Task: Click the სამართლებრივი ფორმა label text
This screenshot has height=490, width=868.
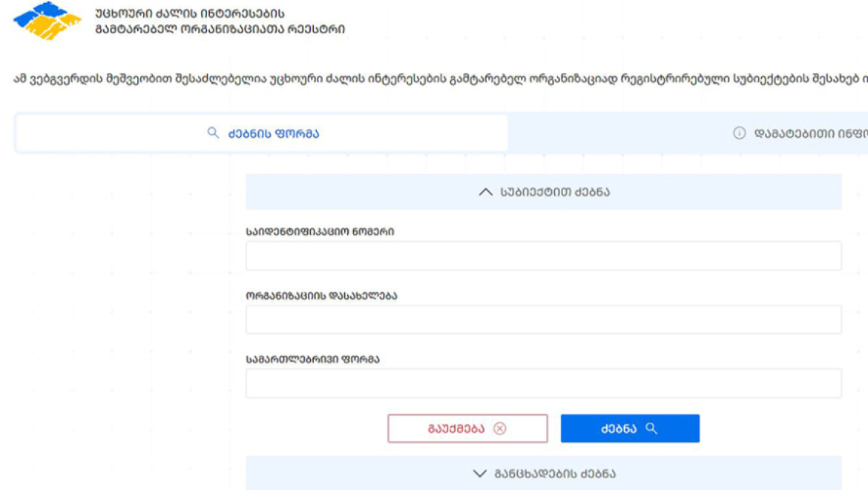Action: [312, 360]
